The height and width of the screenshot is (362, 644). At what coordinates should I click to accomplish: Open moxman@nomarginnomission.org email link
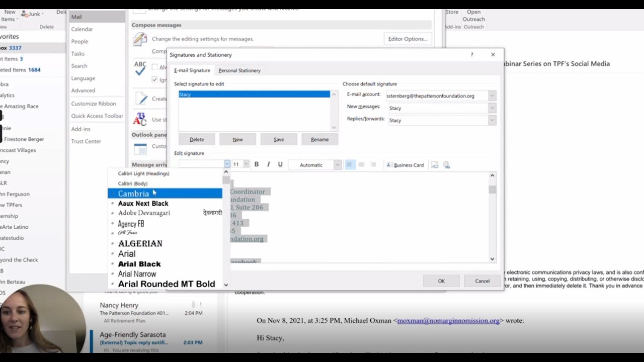pos(448,320)
